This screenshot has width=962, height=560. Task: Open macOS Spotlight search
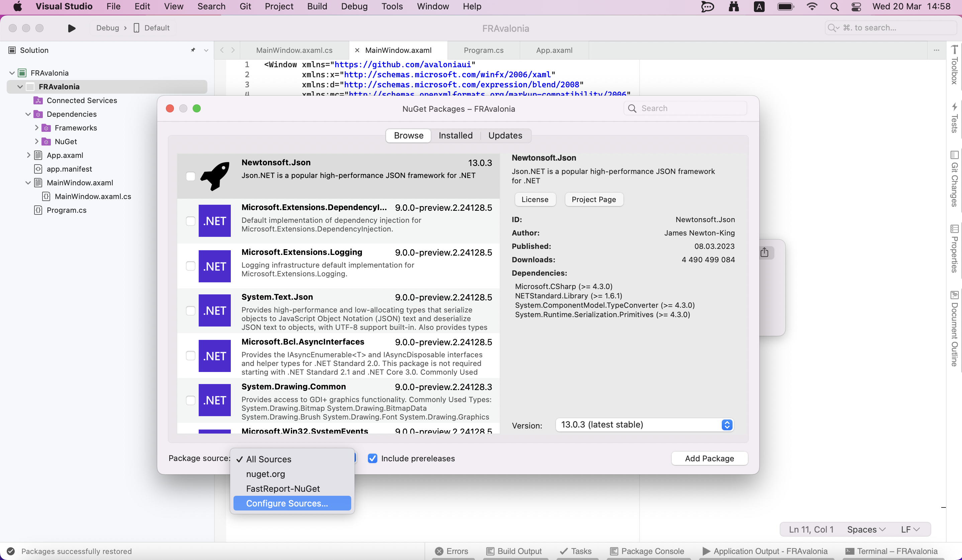pos(835,6)
